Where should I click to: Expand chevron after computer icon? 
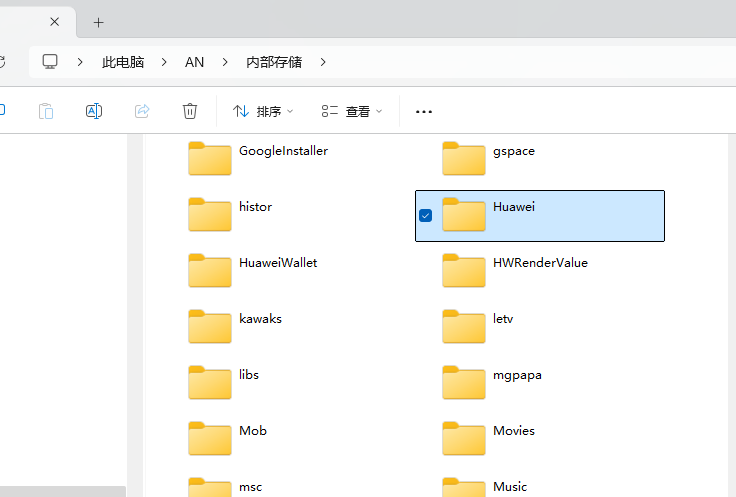pyautogui.click(x=80, y=62)
